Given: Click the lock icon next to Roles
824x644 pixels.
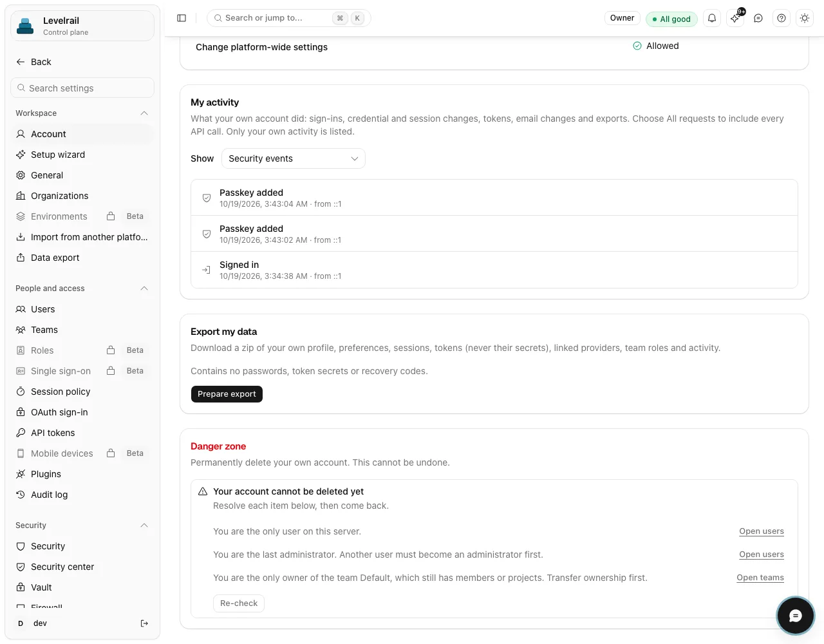Looking at the screenshot, I should (111, 350).
